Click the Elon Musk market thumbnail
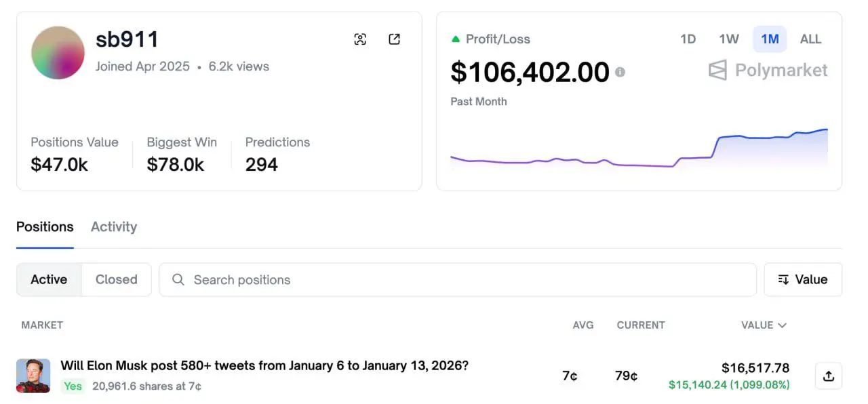 pos(33,376)
